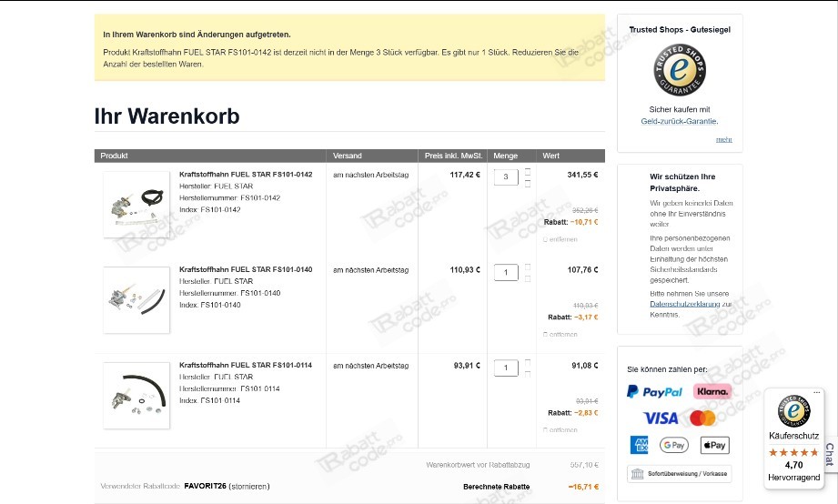Decrease quantity for FS101-0142

[x=528, y=184]
